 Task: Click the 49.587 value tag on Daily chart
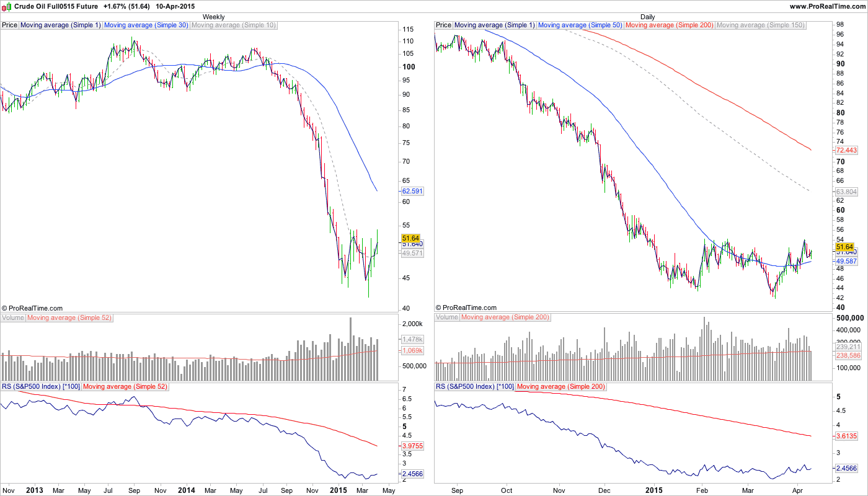click(846, 261)
